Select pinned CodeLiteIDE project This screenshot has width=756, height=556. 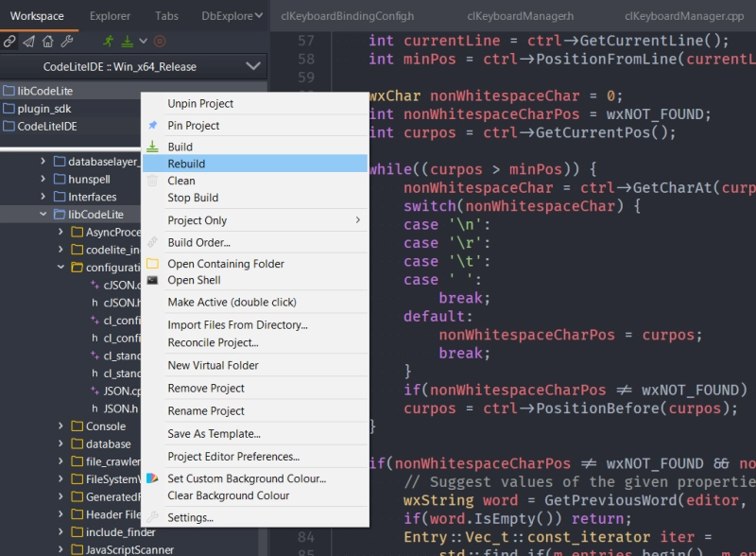[72, 127]
